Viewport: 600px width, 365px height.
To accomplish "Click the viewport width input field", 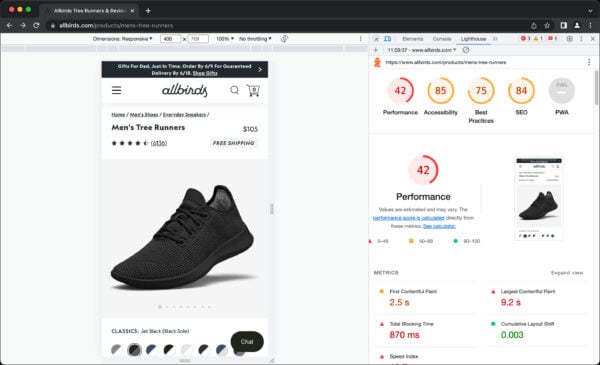I will (x=170, y=39).
